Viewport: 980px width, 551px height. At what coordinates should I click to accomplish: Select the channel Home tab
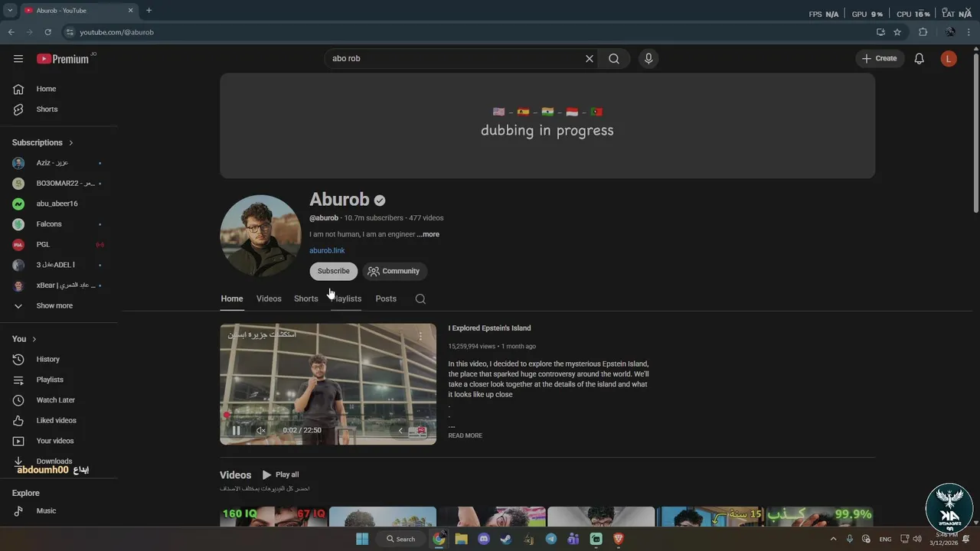[x=232, y=298]
